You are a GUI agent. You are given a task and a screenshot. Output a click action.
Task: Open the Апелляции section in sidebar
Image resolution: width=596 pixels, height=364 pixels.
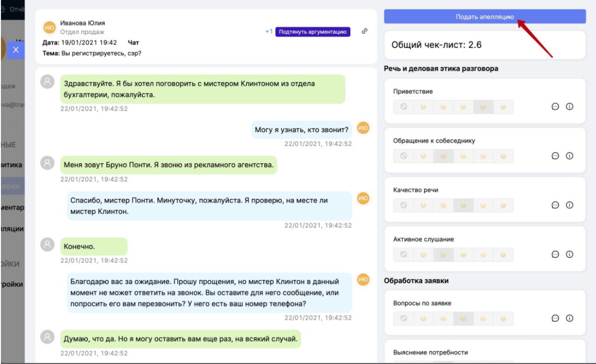click(x=12, y=229)
